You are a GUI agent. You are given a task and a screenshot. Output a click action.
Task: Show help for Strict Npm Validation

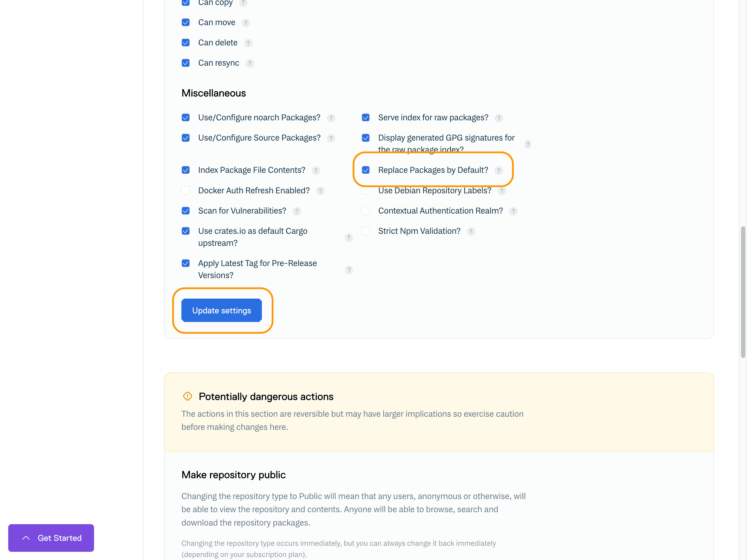click(x=471, y=232)
